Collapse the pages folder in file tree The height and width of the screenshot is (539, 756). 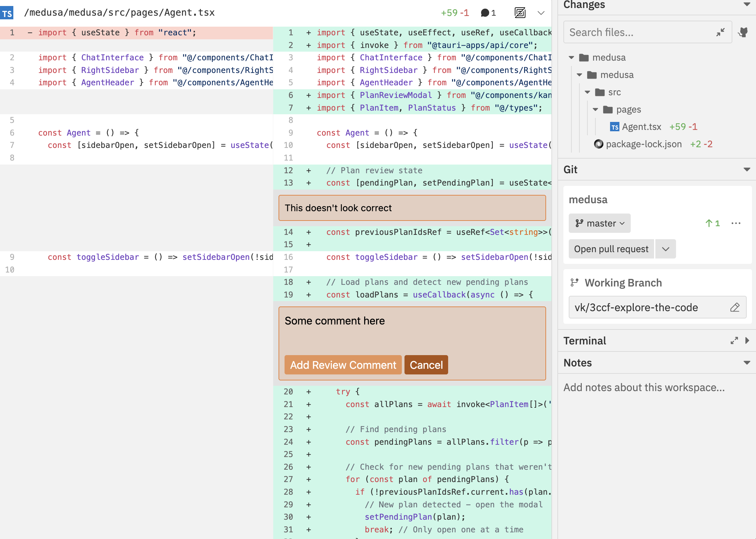595,109
